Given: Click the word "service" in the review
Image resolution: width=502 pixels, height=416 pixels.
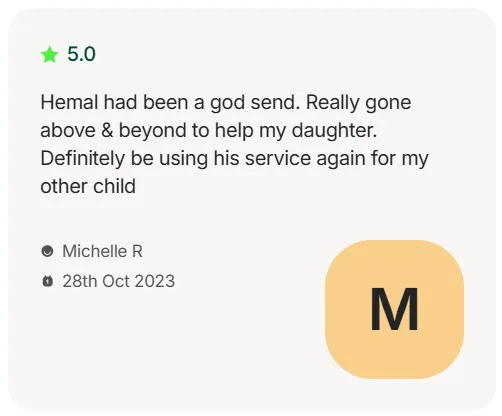Looking at the screenshot, I should tap(278, 158).
